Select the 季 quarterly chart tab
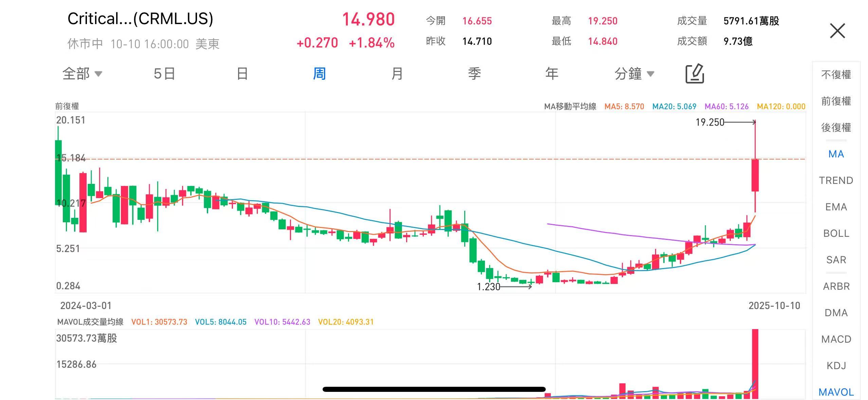The width and height of the screenshot is (868, 400). 474,74
